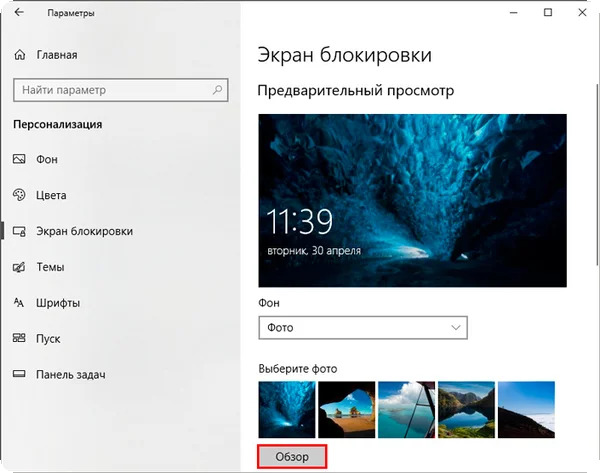Click the lock screen preview image
The height and width of the screenshot is (473, 600).
(x=412, y=201)
